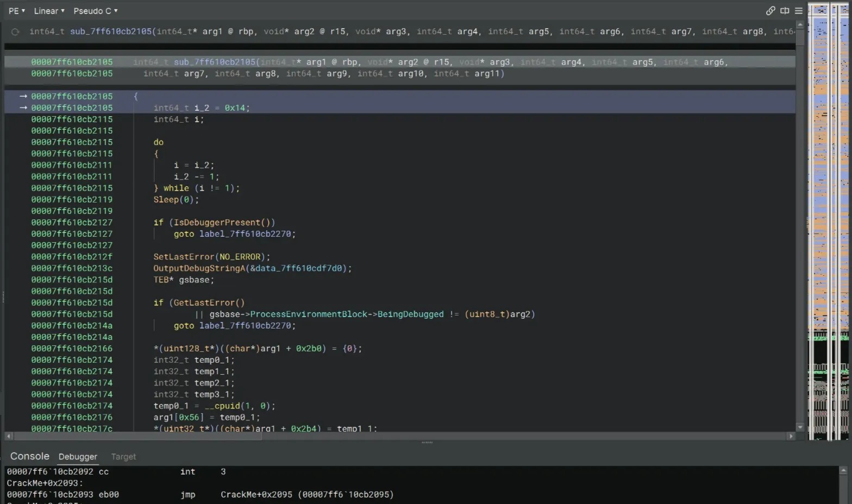Click the split pane icon
This screenshot has width=852, height=504.
785,11
